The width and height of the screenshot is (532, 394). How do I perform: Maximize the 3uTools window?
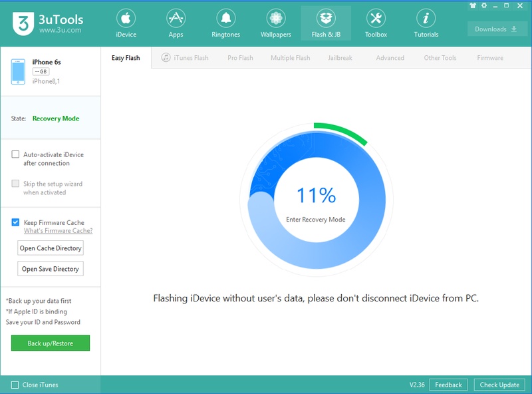[x=507, y=5]
